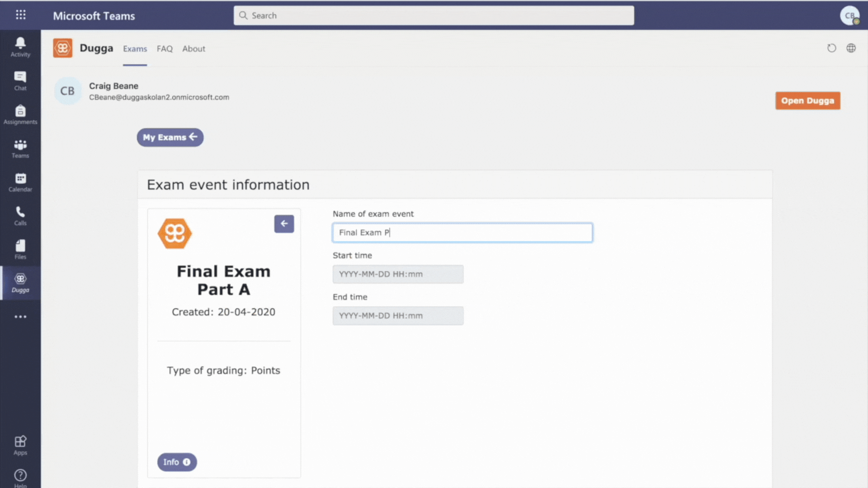Switch to the FAQ tab
The image size is (868, 488).
[x=165, y=49]
